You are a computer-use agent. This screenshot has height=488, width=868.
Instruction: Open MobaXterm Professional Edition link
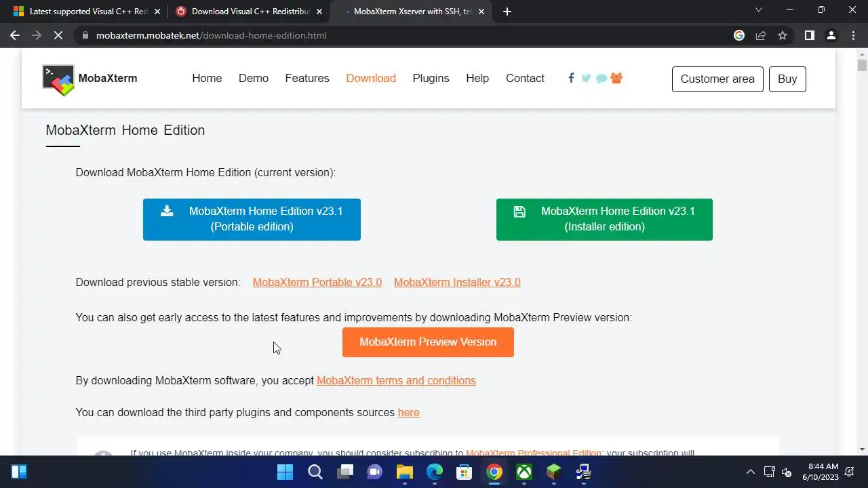[x=534, y=453]
